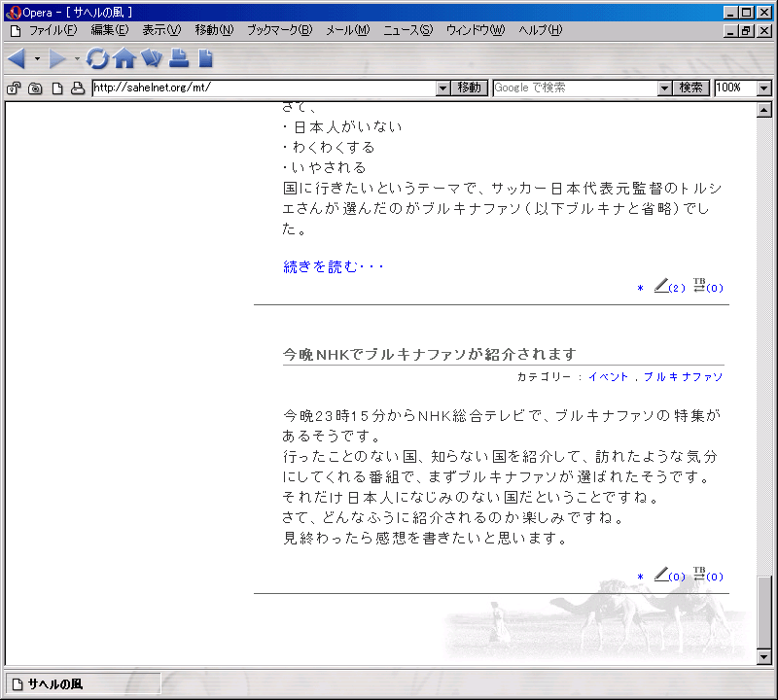Open the 100% zoom level dropdown

[764, 88]
